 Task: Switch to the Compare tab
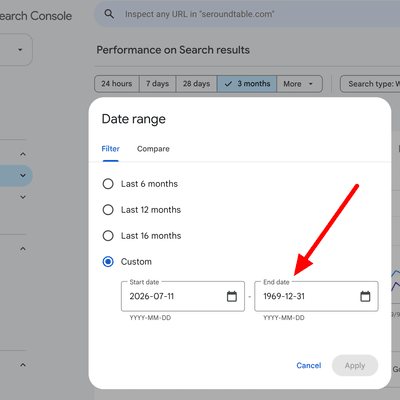click(x=153, y=149)
